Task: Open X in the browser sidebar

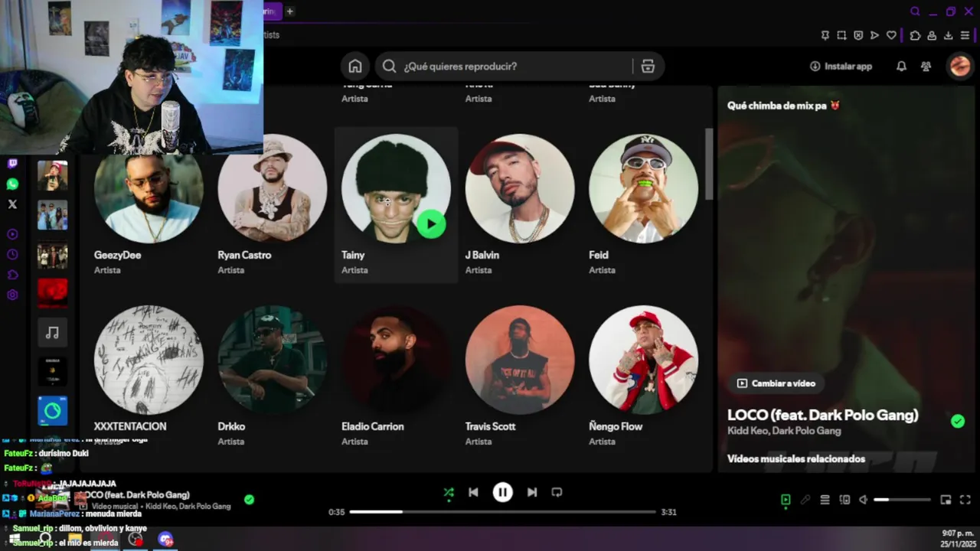Action: pos(12,204)
